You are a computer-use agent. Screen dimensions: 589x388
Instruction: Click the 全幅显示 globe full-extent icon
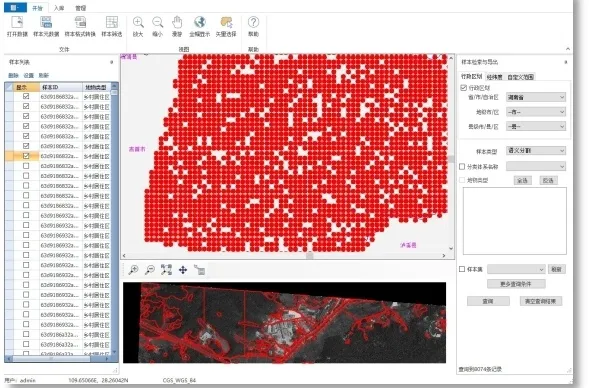point(199,23)
